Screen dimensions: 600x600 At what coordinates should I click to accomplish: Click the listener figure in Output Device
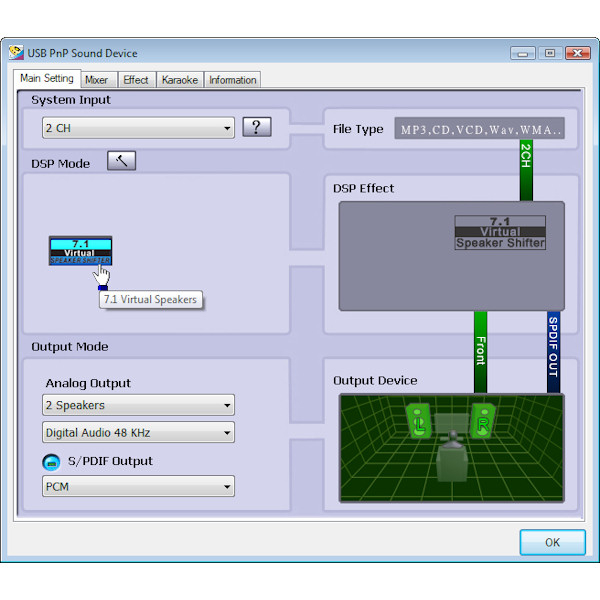pos(451,455)
